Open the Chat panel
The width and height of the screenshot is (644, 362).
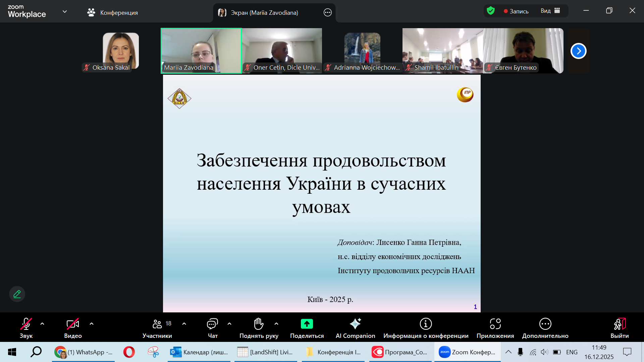point(212,327)
